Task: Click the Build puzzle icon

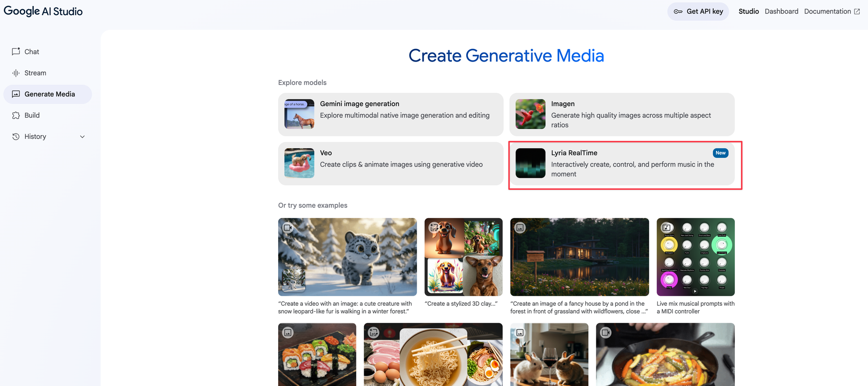Action: pos(16,115)
